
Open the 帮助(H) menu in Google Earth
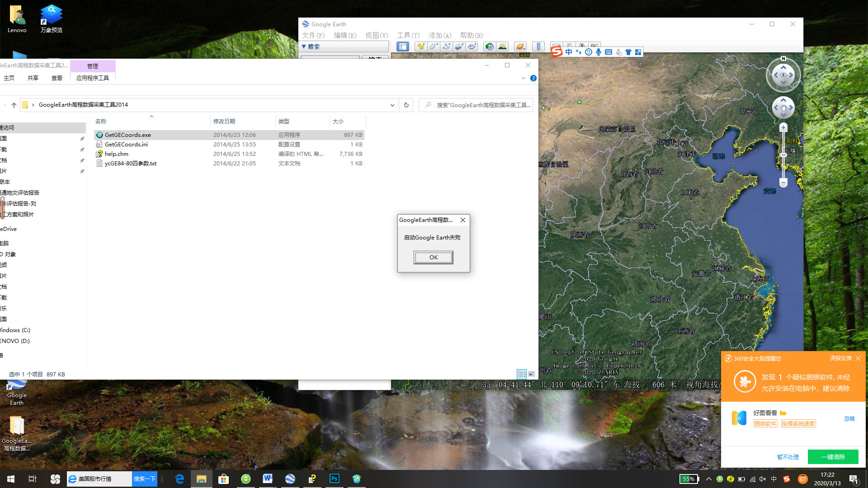pyautogui.click(x=472, y=35)
